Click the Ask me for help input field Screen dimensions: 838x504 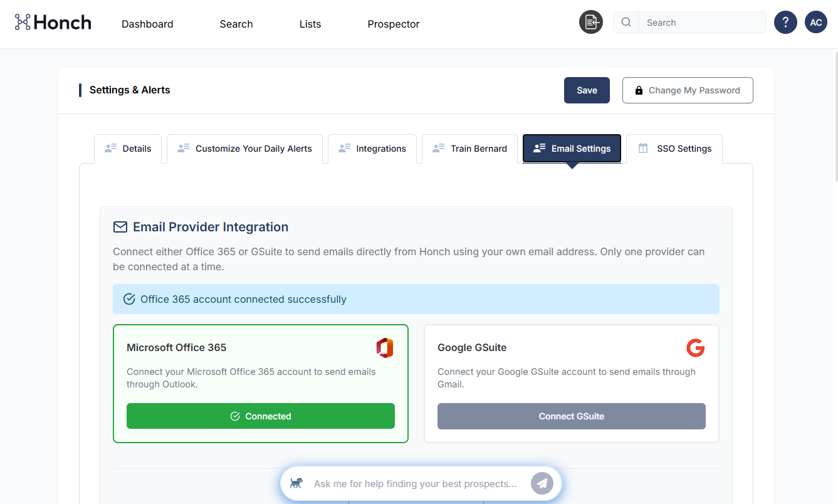[x=414, y=483]
